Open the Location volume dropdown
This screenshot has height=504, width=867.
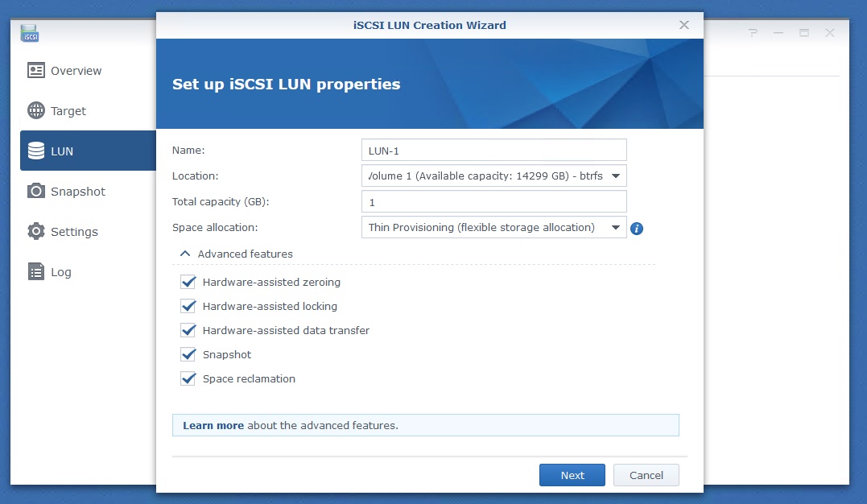tap(493, 176)
